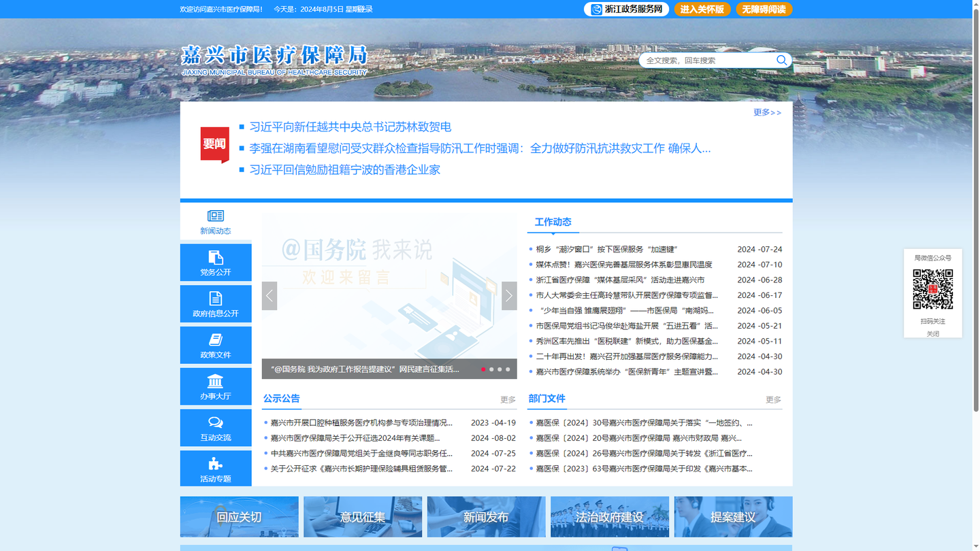Open news 浙江省医疗保障"媒体基层采风"活动
980x551 pixels.
tap(620, 280)
